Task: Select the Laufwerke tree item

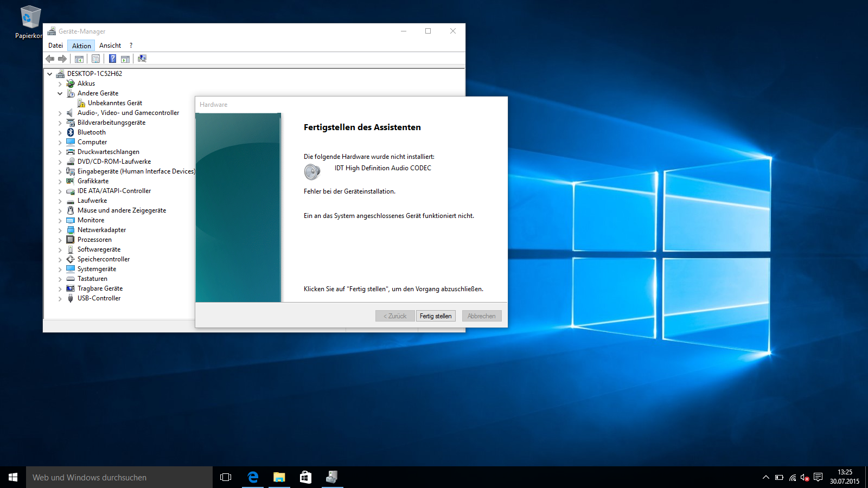Action: pos(92,201)
